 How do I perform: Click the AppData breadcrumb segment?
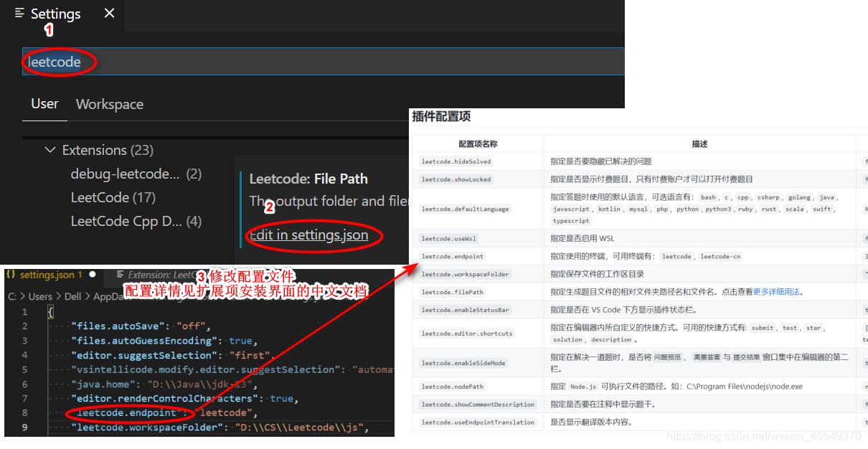(108, 296)
